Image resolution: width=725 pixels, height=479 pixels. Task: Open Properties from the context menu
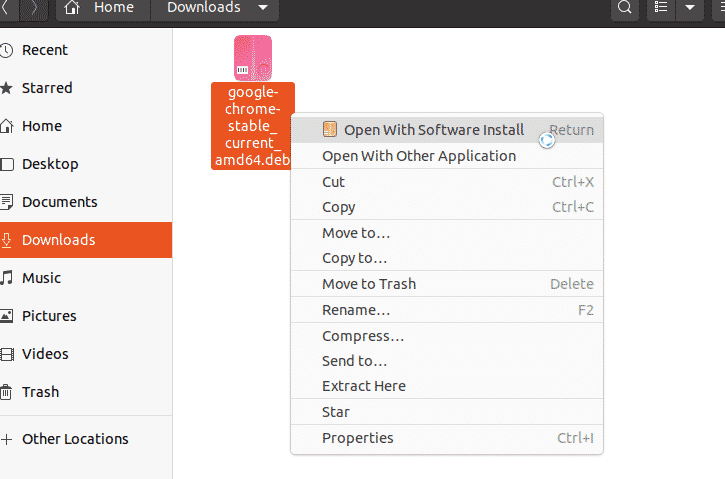(447, 437)
